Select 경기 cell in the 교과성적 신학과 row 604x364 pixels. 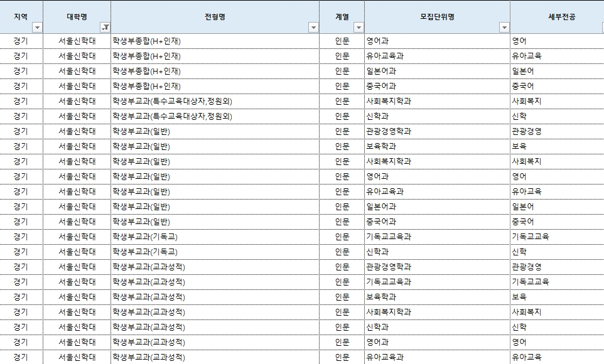click(21, 326)
